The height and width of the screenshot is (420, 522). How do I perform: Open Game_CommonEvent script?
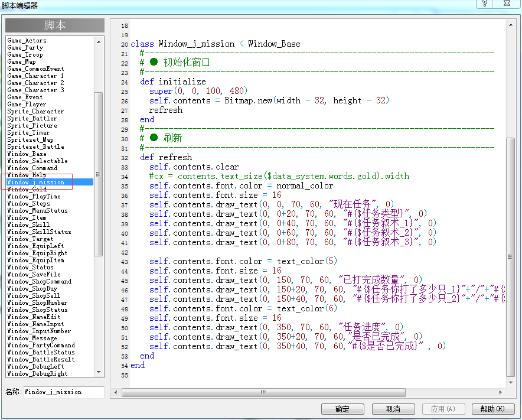(x=35, y=69)
